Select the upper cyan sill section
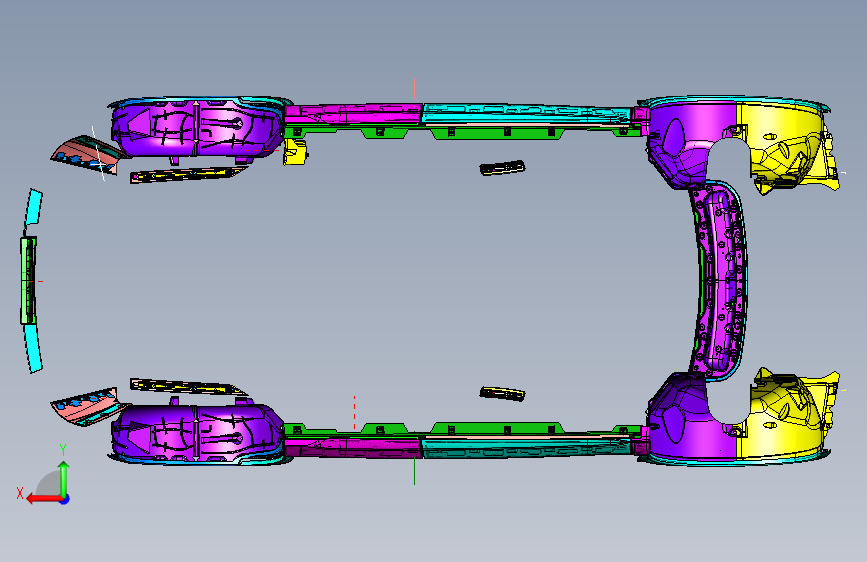Image resolution: width=867 pixels, height=562 pixels. (x=525, y=114)
